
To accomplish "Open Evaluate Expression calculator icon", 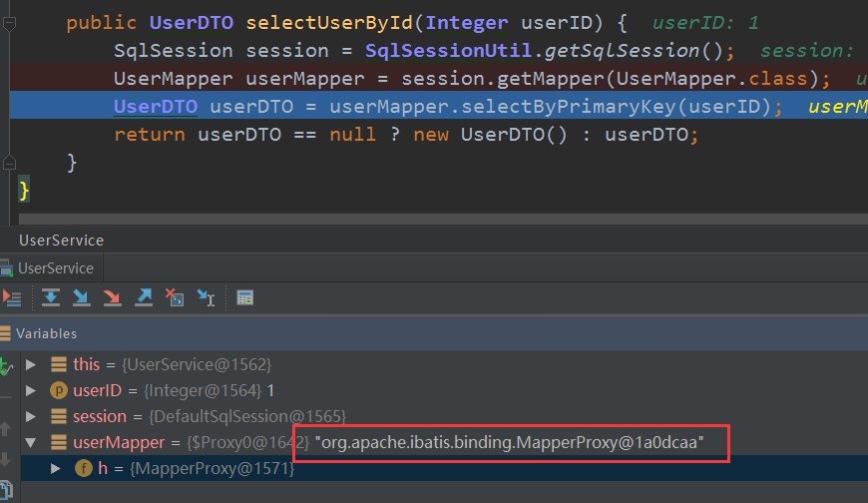I will (244, 297).
